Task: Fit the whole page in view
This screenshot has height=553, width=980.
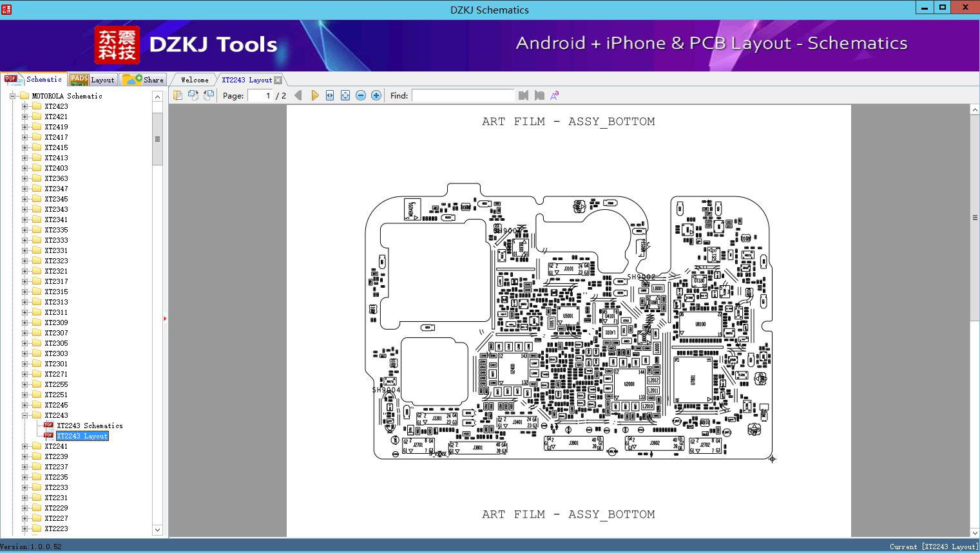Action: click(x=345, y=95)
